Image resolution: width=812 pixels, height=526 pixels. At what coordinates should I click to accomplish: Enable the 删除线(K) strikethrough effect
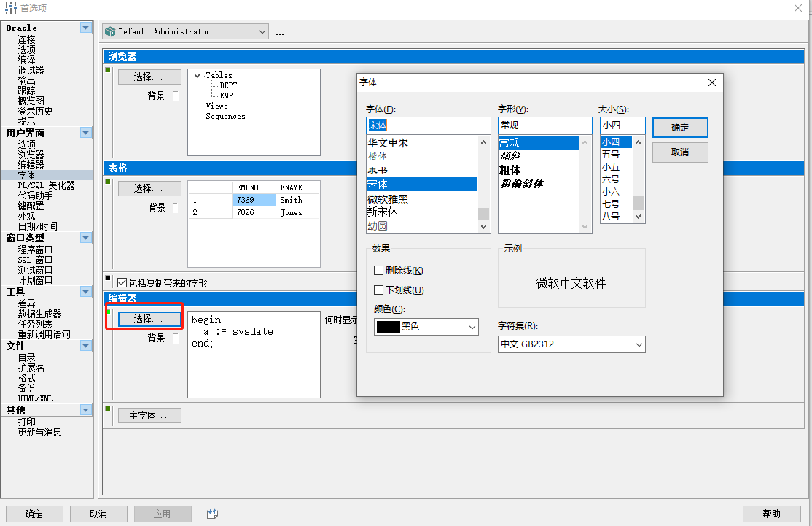377,270
